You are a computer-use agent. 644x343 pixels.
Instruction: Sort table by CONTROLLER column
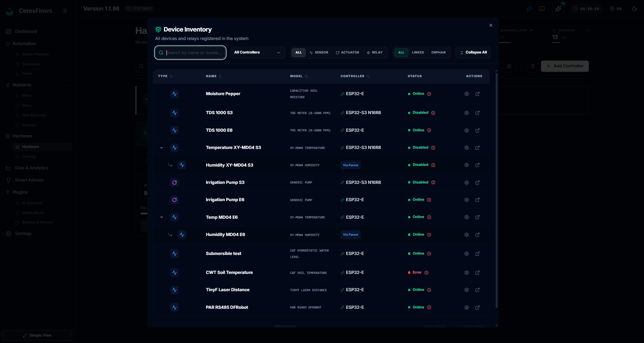tap(355, 76)
